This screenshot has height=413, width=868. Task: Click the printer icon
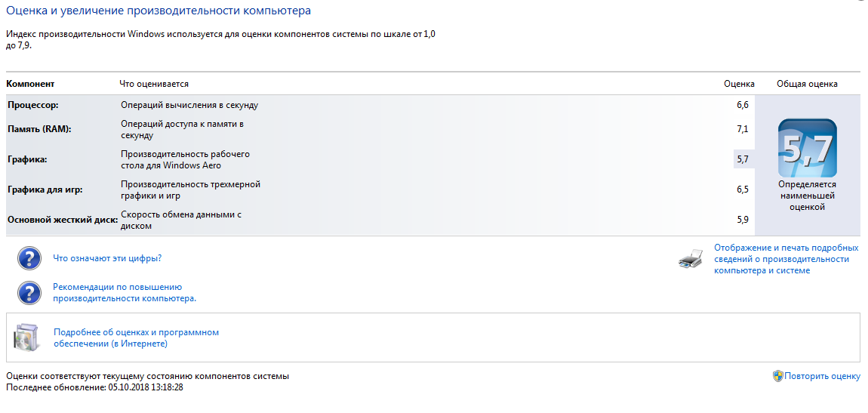coord(691,258)
